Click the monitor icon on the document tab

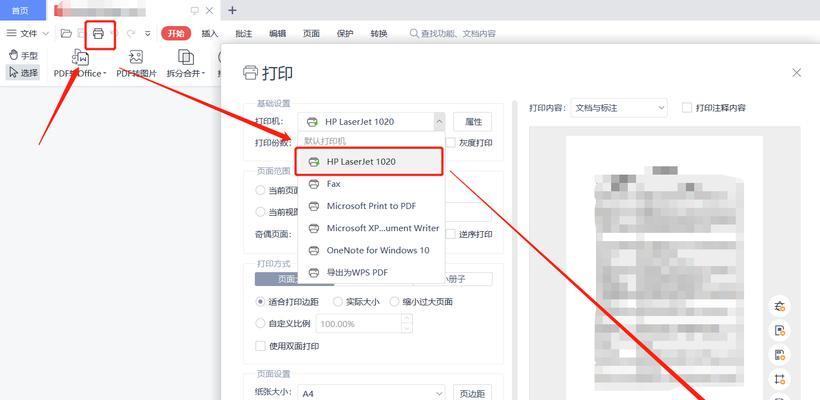[x=195, y=10]
